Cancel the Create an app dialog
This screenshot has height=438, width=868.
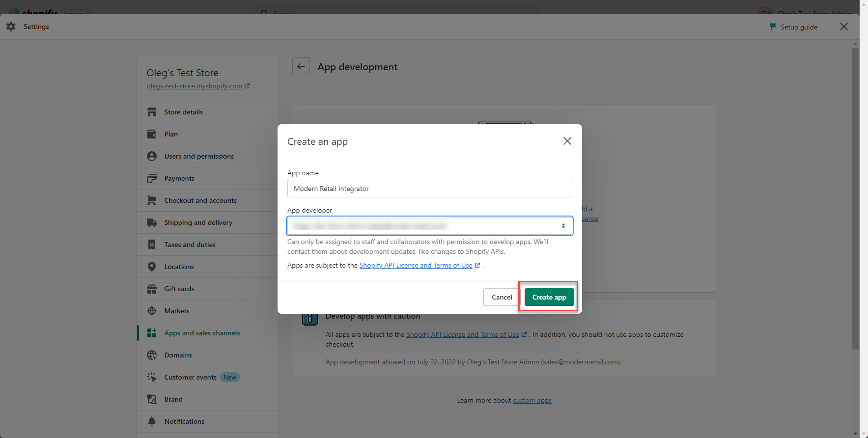[x=502, y=297]
